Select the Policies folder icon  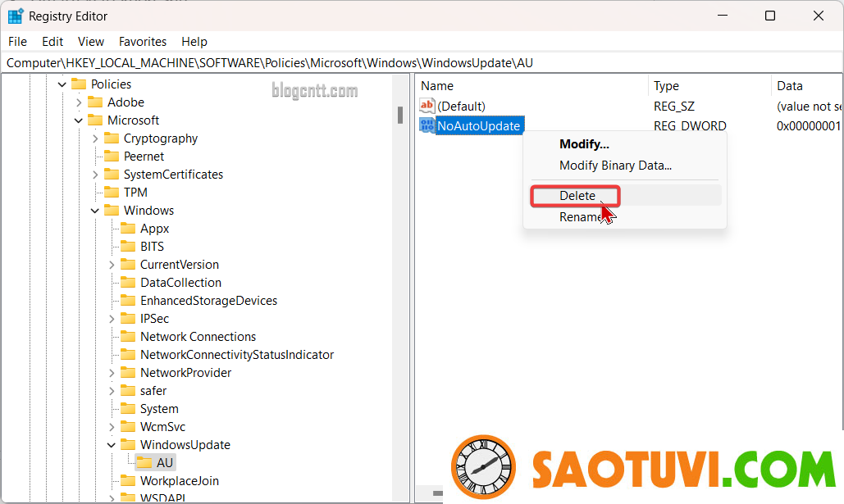click(x=79, y=84)
